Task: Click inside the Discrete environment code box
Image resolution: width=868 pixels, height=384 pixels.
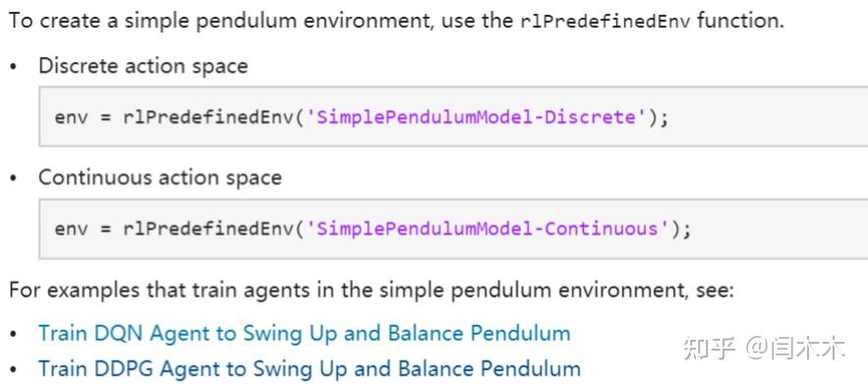Action: [x=453, y=117]
